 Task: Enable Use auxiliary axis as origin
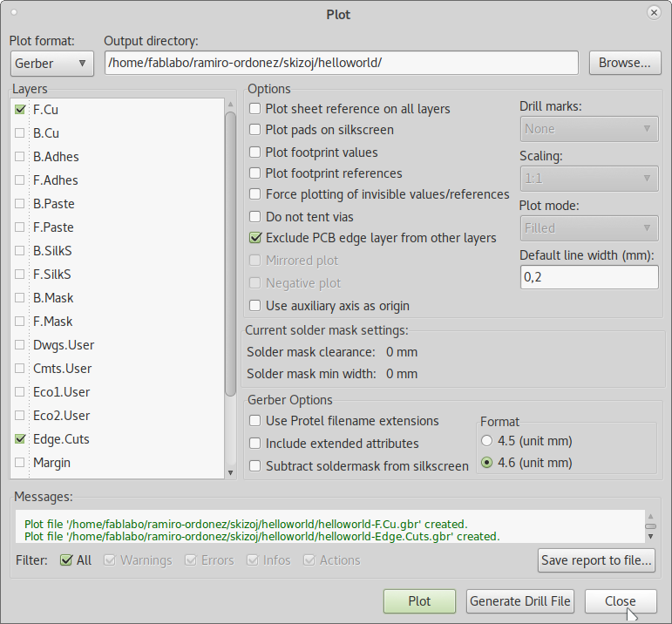255,306
